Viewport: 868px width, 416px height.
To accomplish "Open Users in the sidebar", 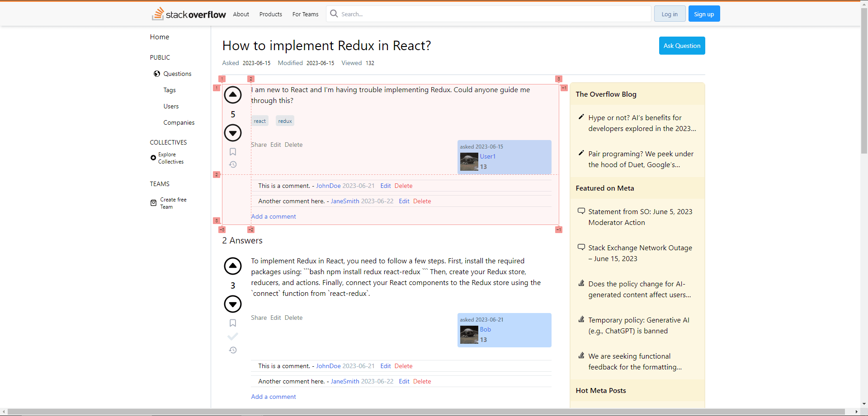I will click(x=171, y=106).
